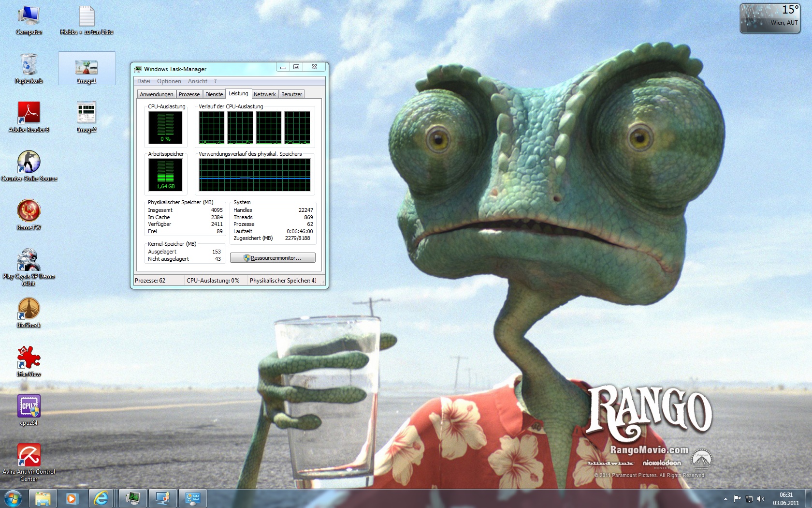Launch the cpuz64 application
The height and width of the screenshot is (508, 812).
[29, 411]
